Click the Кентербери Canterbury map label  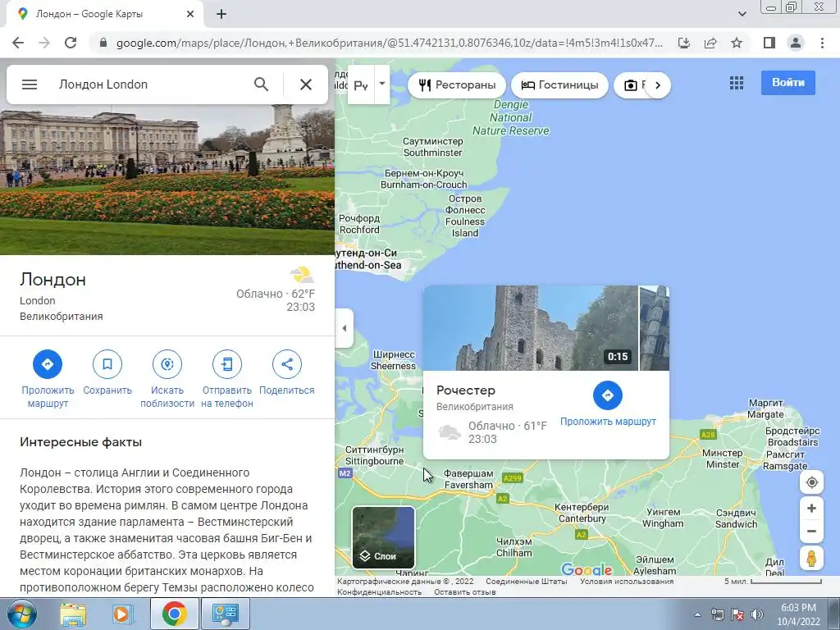[582, 513]
